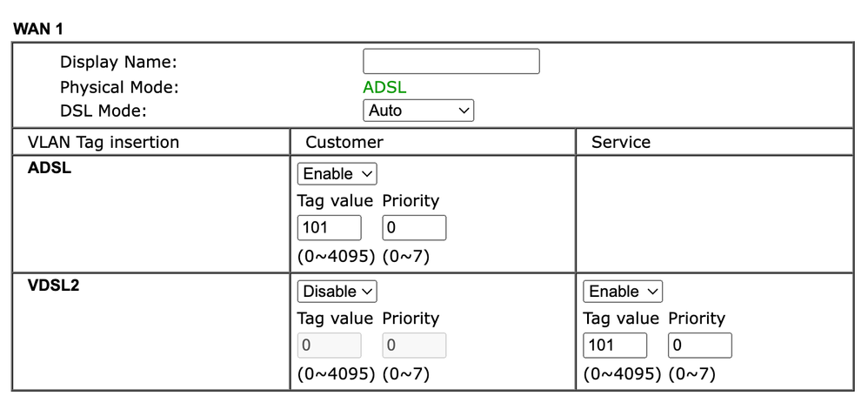This screenshot has width=868, height=403.
Task: Click greyed VDSL2 Customer Tag value field
Action: [x=329, y=346]
